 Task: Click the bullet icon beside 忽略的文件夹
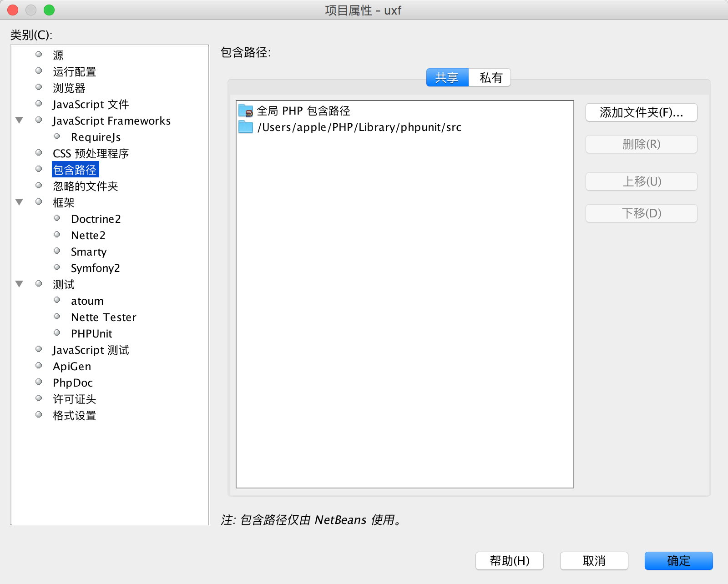coord(39,185)
